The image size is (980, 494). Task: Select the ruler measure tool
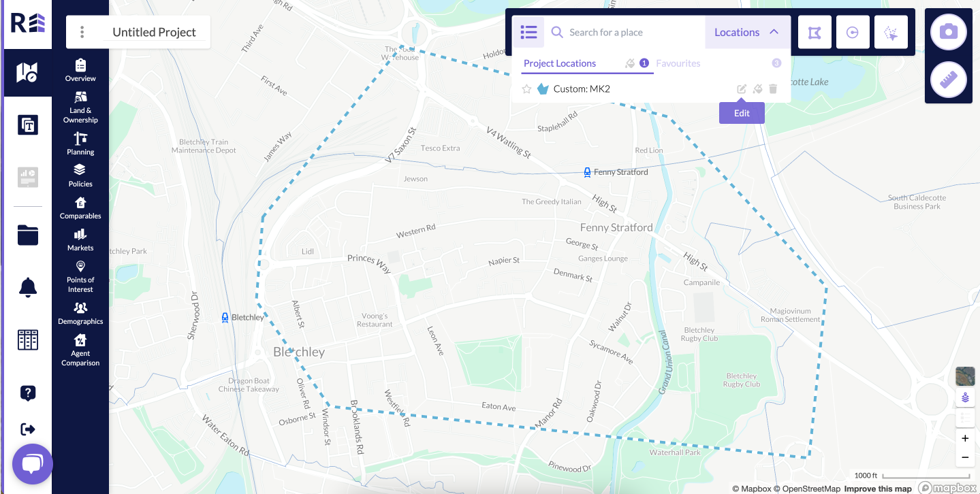949,80
